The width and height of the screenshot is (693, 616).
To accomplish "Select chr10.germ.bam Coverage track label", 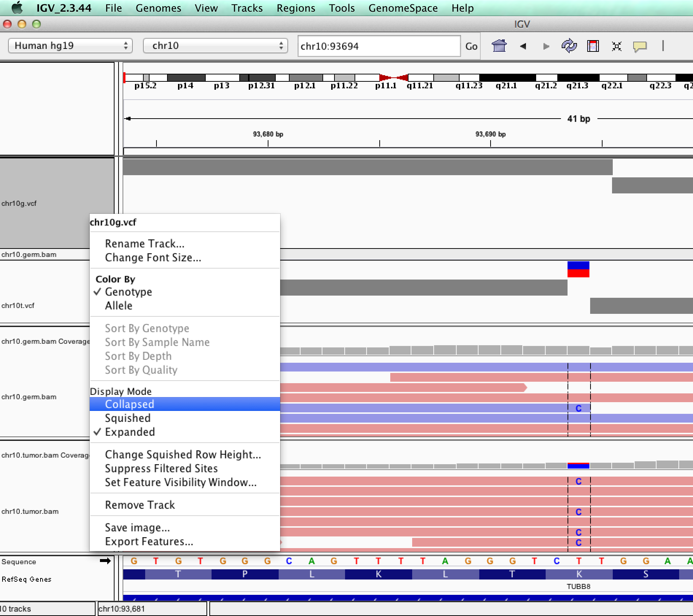I will pyautogui.click(x=45, y=341).
